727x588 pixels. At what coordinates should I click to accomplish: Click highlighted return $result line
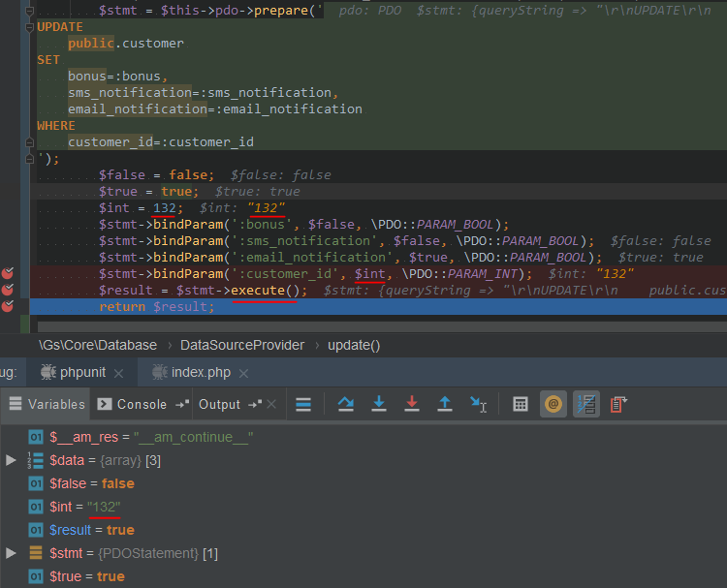point(378,307)
